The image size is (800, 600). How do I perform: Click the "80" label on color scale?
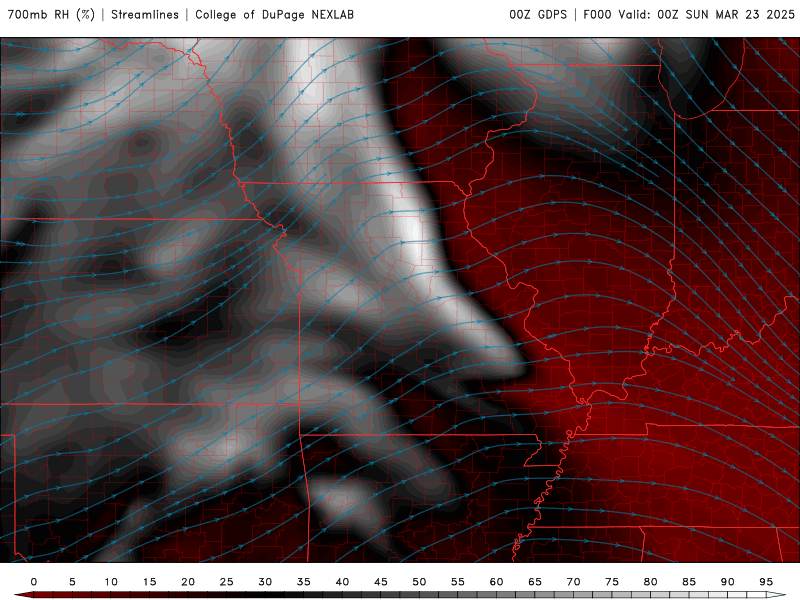click(x=650, y=582)
